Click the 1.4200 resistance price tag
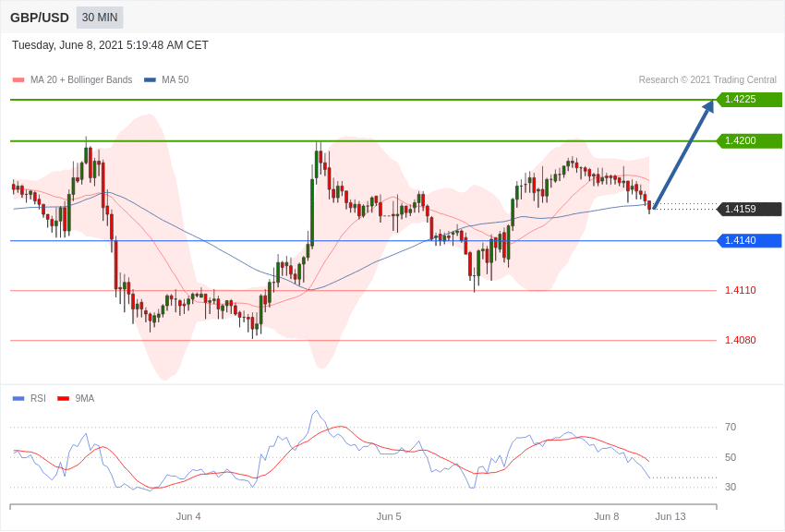The image size is (785, 532). [x=750, y=140]
